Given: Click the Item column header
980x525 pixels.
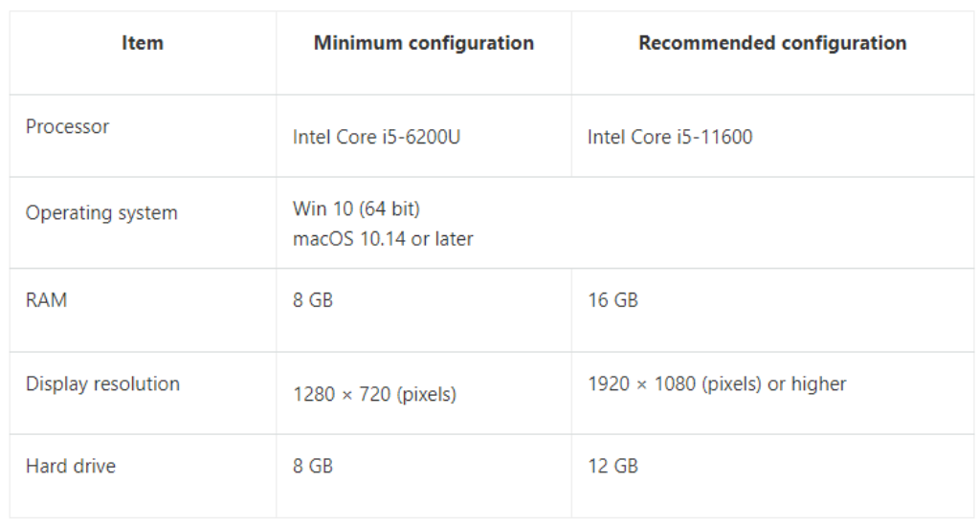Looking at the screenshot, I should pos(143,43).
